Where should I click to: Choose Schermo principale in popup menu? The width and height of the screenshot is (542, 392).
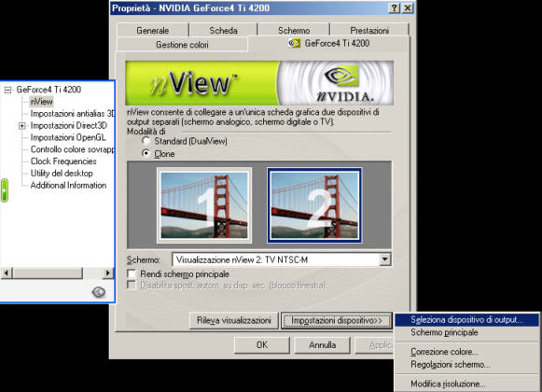point(466,332)
